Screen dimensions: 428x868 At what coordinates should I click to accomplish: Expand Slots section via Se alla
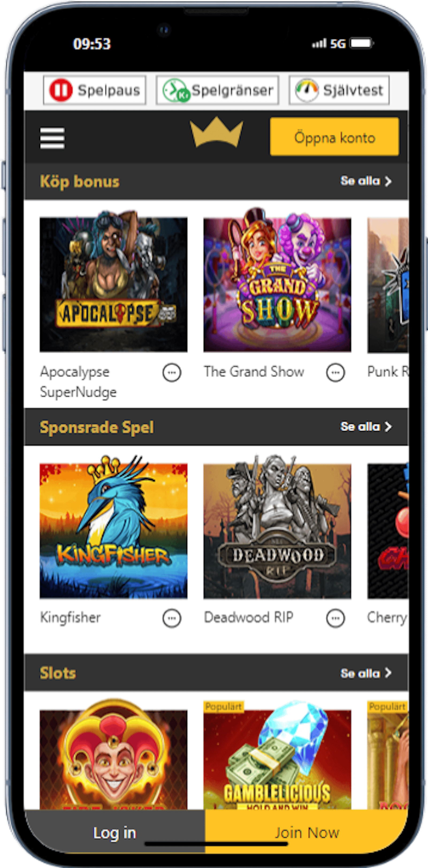(366, 673)
